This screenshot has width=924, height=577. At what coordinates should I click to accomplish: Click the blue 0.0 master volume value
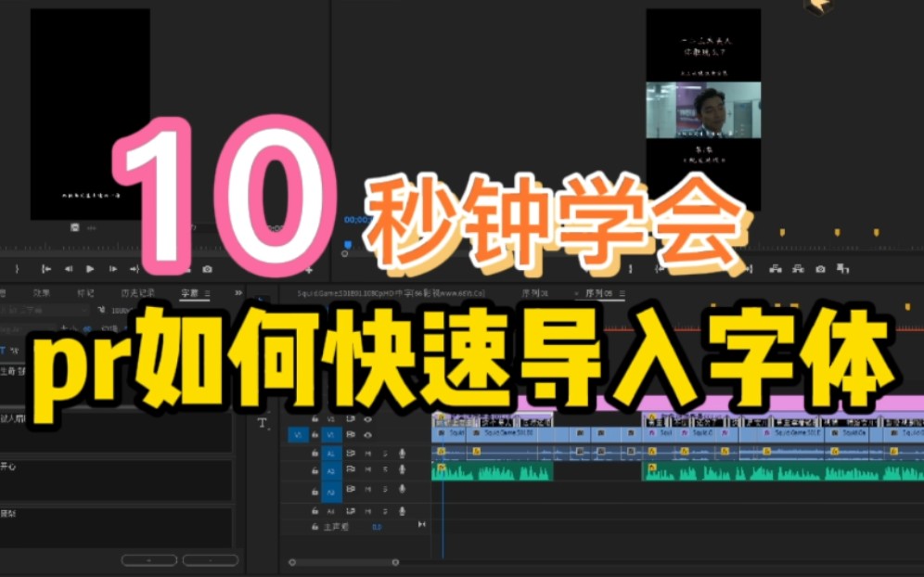tap(377, 526)
